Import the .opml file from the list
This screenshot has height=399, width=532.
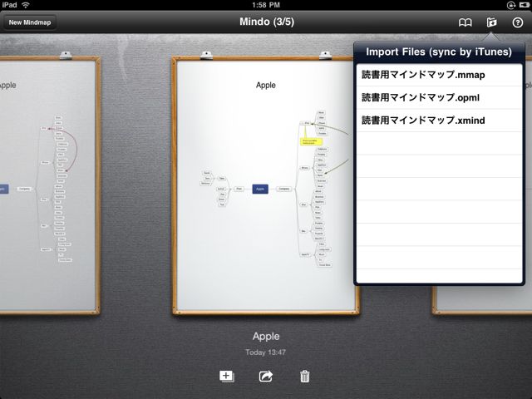tap(439, 98)
